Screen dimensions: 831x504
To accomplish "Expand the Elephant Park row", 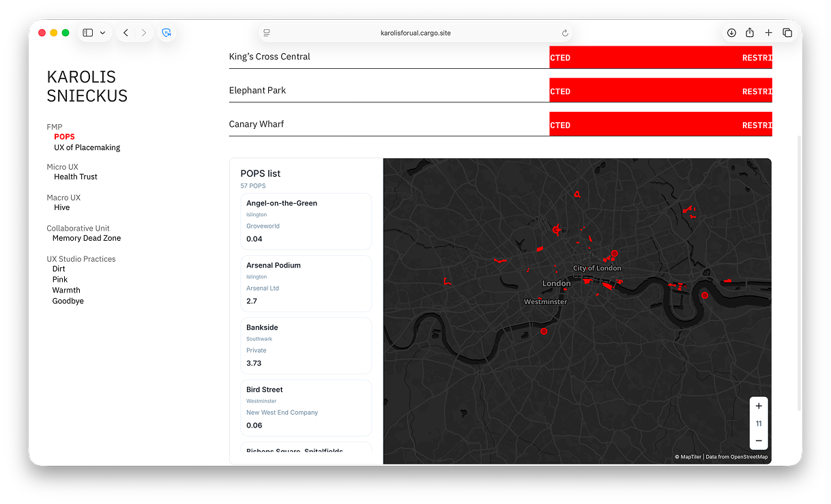I will 501,90.
